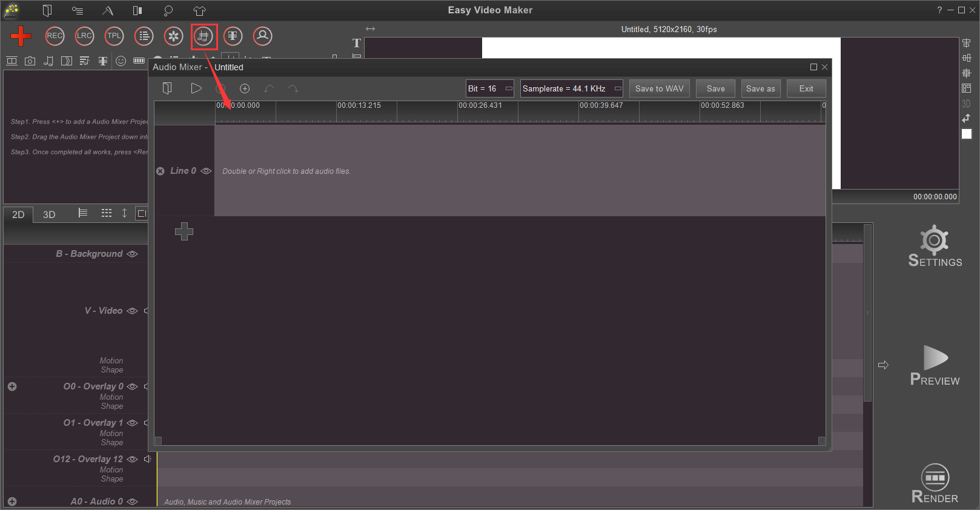Click the split panel icon in top bar

click(137, 10)
